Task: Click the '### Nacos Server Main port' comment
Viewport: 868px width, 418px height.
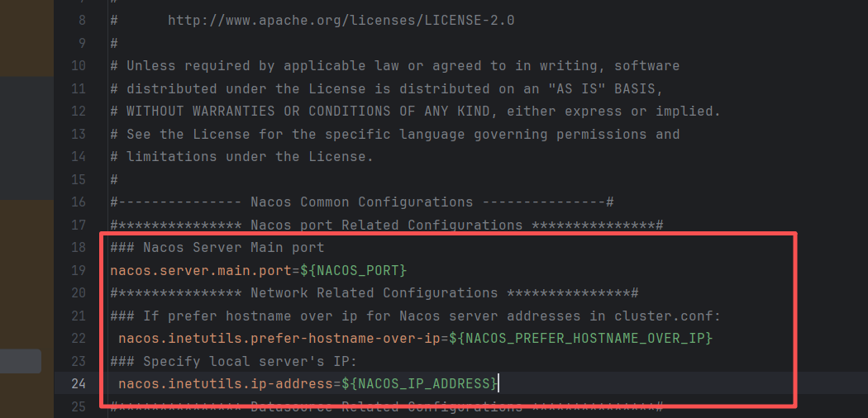Action: (217, 247)
